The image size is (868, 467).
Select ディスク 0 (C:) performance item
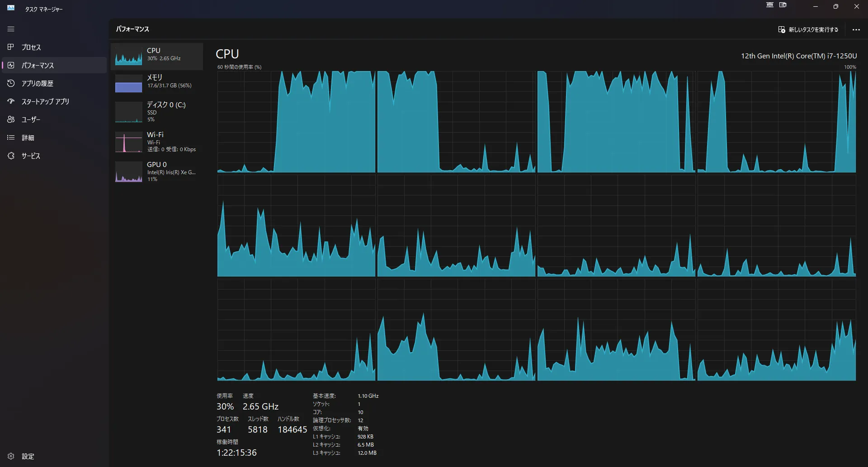coord(156,111)
